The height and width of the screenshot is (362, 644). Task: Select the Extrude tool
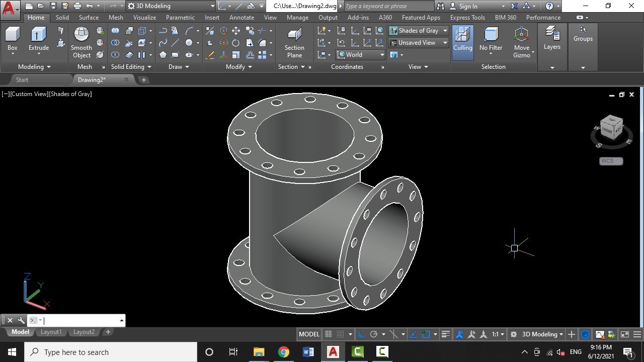click(x=39, y=40)
